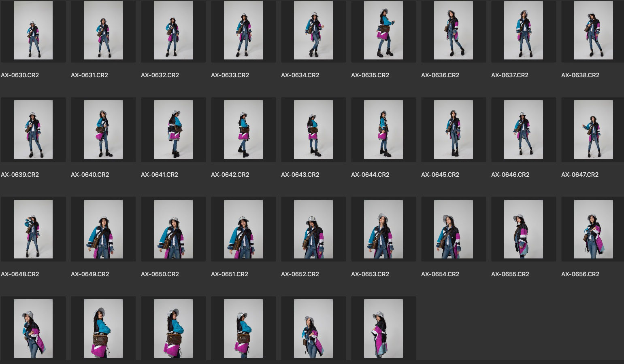Click the AX-0656.CR2 photo thumbnail

(594, 229)
